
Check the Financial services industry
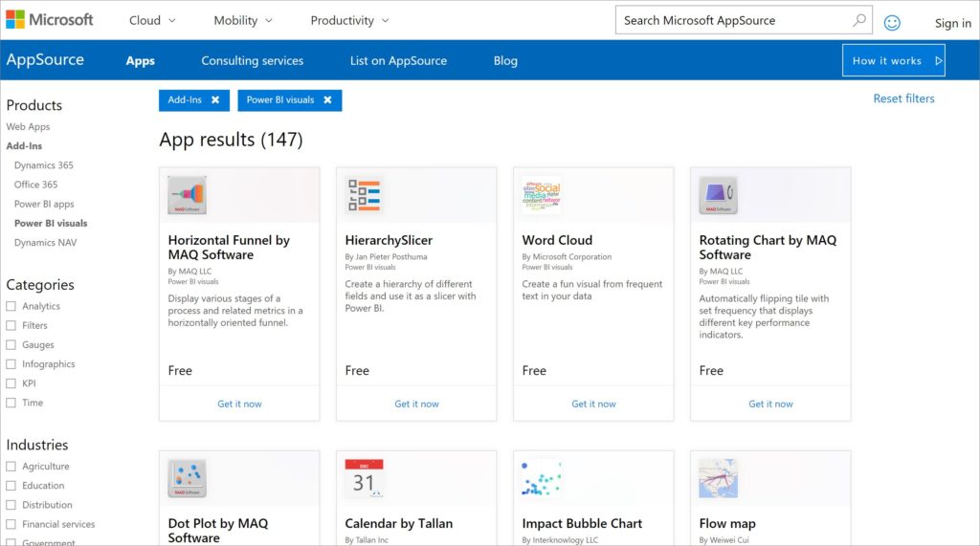(x=11, y=524)
